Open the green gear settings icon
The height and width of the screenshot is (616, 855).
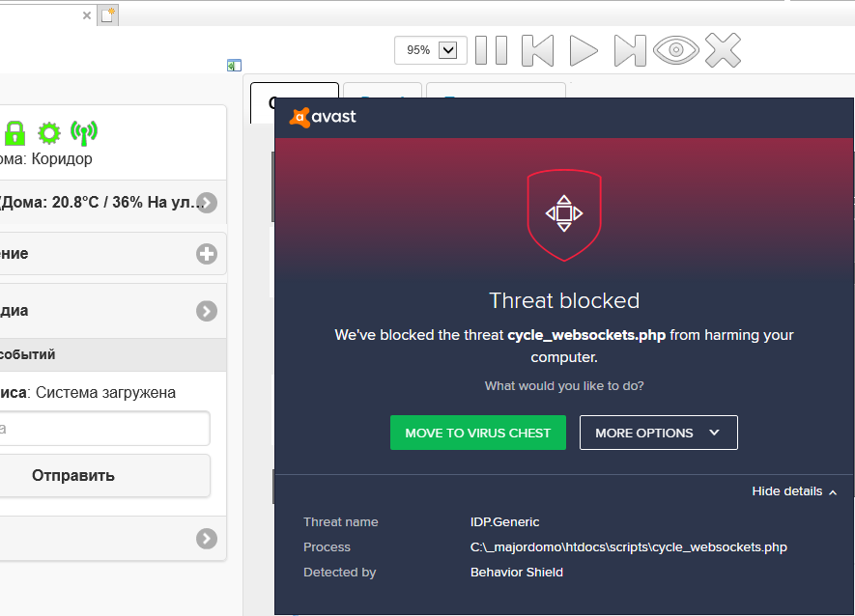(49, 133)
